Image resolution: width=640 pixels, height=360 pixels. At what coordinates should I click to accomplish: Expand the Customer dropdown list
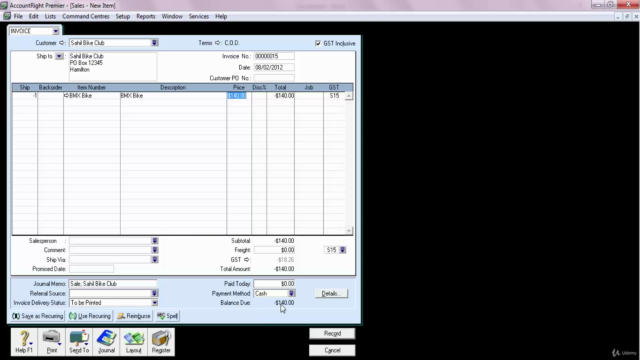click(154, 43)
